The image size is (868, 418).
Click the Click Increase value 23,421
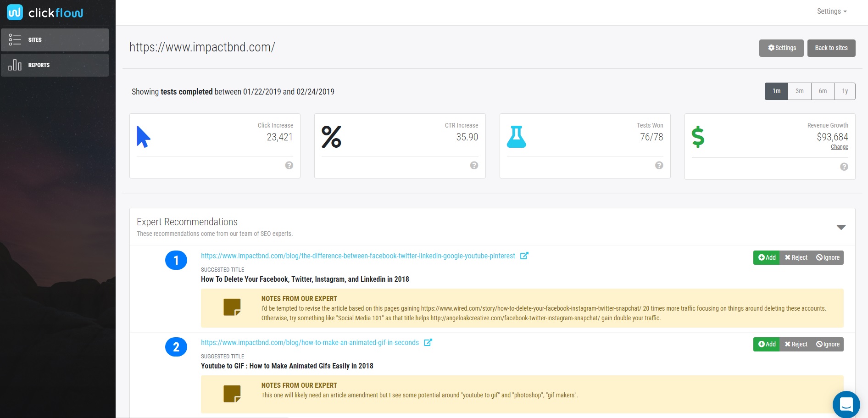pos(279,137)
